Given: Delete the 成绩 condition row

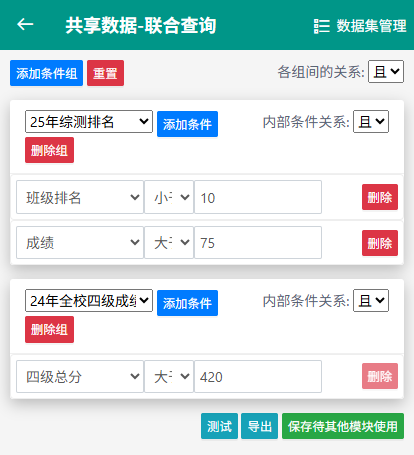Looking at the screenshot, I should (380, 243).
